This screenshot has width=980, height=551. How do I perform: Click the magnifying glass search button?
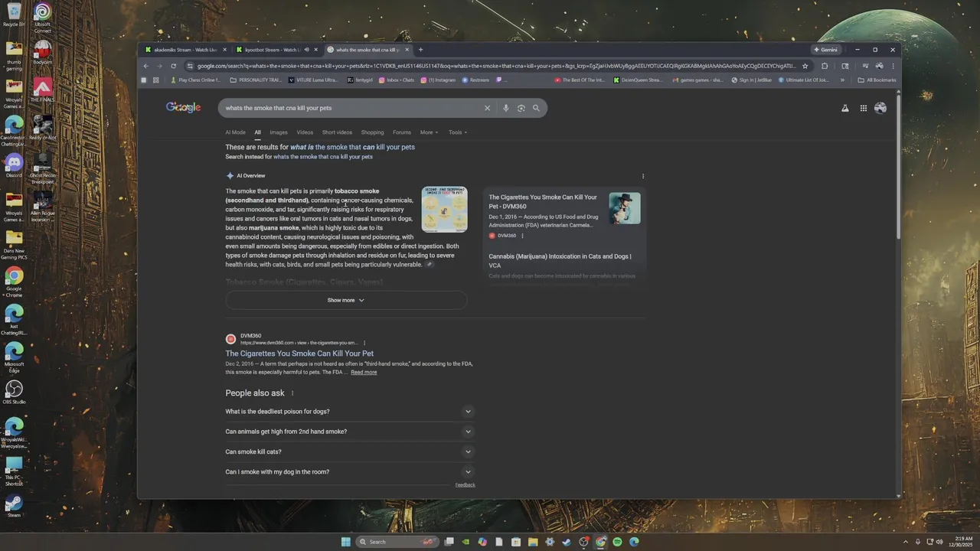(536, 108)
